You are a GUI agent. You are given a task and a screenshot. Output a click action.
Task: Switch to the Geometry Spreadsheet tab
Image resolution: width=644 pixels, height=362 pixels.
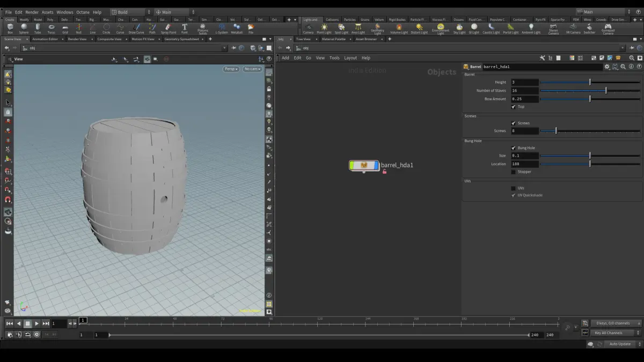[x=181, y=39]
